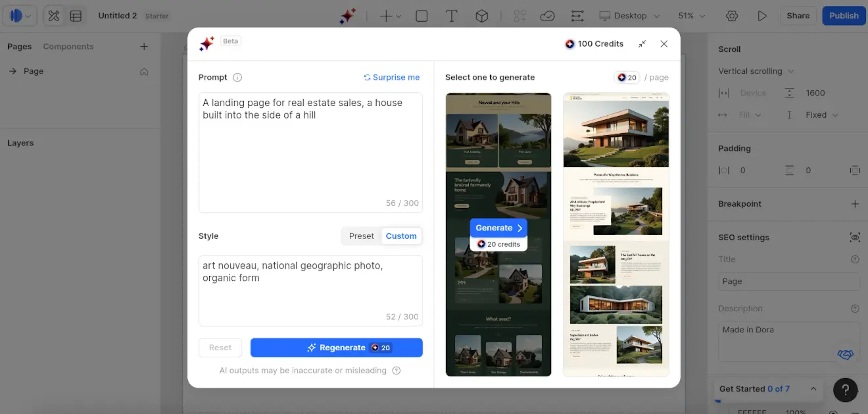The image size is (868, 414).
Task: Select the second generated design thumbnail
Action: click(x=616, y=233)
